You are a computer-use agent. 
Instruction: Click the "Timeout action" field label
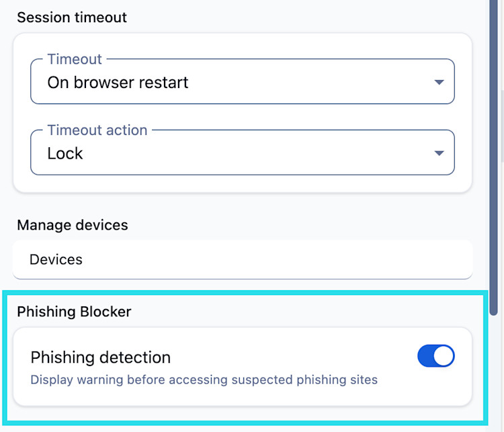click(x=97, y=130)
